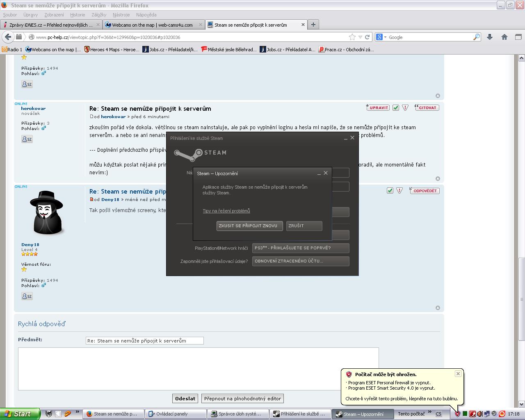525x420 pixels.
Task: Open the Historie menu
Action: (78, 15)
